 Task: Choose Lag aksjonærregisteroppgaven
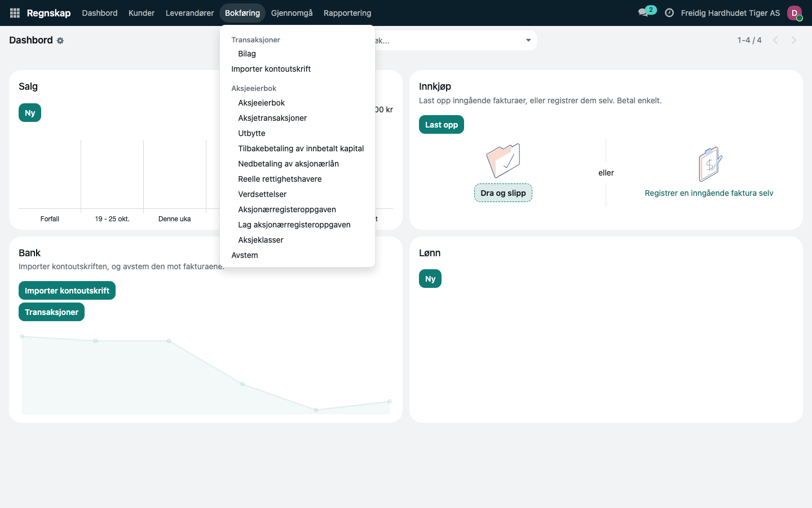click(x=298, y=225)
